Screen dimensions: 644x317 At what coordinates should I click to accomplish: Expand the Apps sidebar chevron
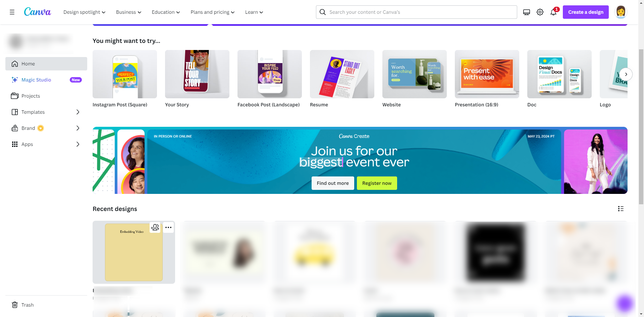click(78, 144)
